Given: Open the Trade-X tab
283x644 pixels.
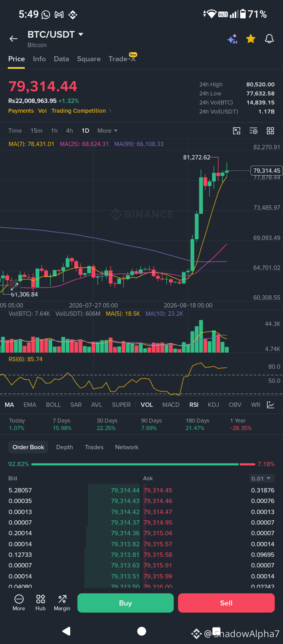Looking at the screenshot, I should coord(122,59).
